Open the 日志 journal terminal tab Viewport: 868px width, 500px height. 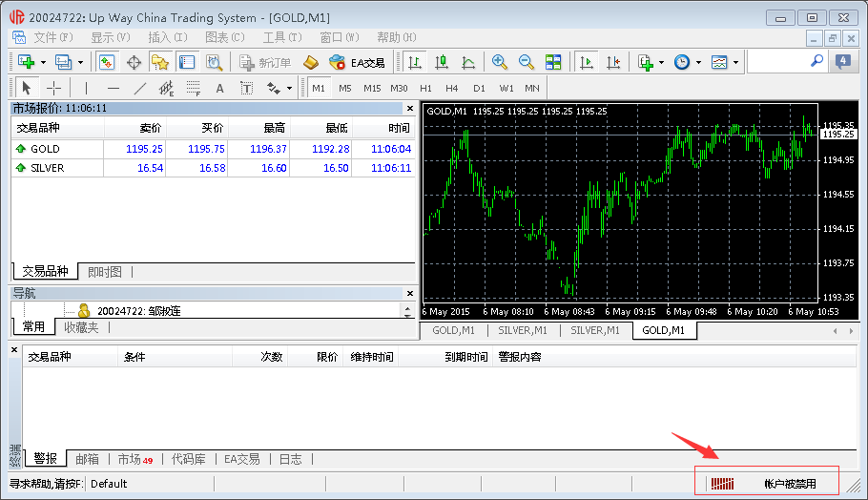290,459
